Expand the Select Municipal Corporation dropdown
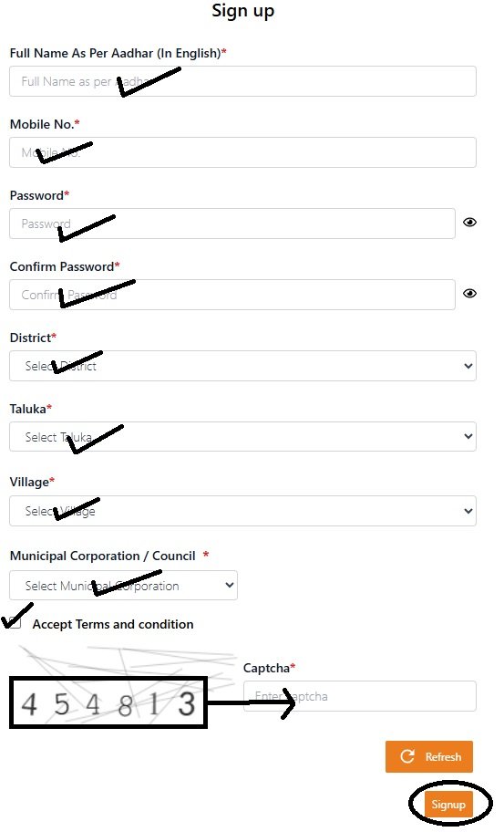This screenshot has width=504, height=832. [x=123, y=586]
